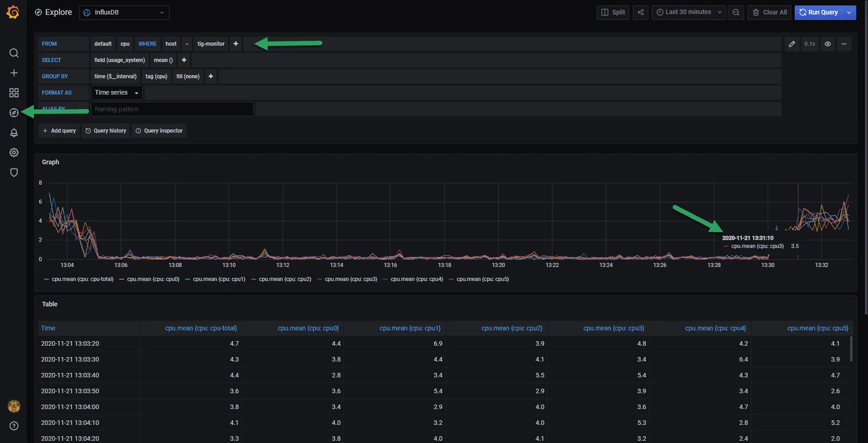This screenshot has width=868, height=443.
Task: Toggle query text edit mode pencil
Action: 792,44
